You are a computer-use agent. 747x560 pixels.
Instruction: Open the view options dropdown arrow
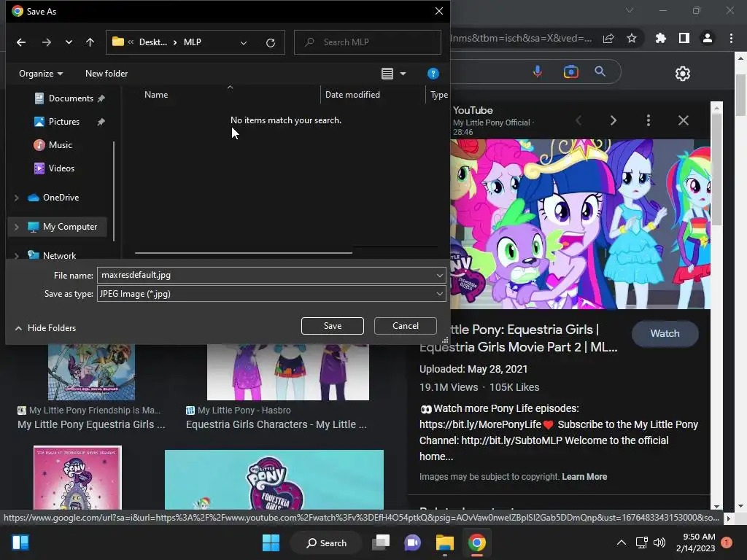[x=403, y=74]
